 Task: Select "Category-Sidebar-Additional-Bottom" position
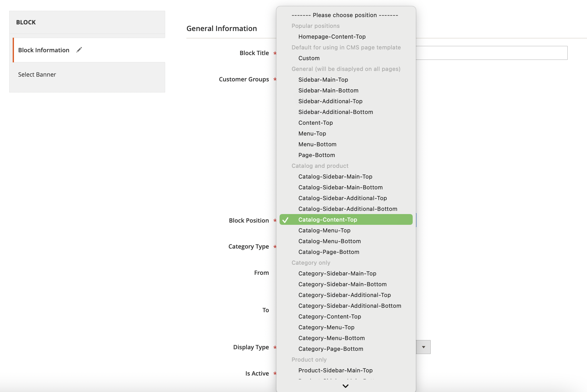(350, 306)
